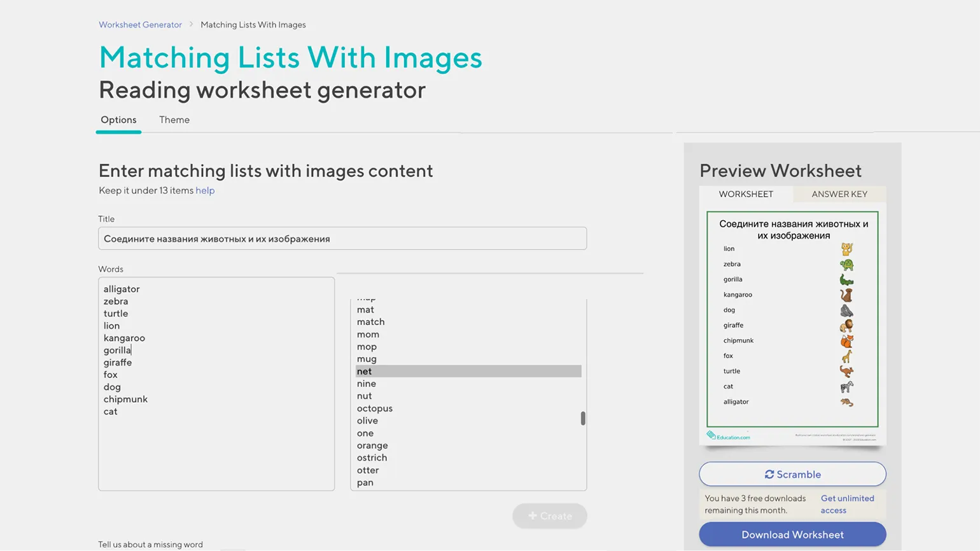
Task: Click the giraffe image in the preview
Action: [x=846, y=356]
